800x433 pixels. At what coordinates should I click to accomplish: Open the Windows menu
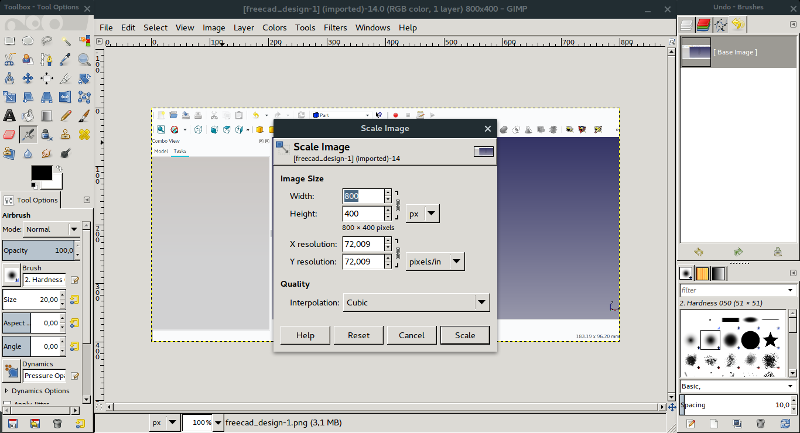coord(372,28)
